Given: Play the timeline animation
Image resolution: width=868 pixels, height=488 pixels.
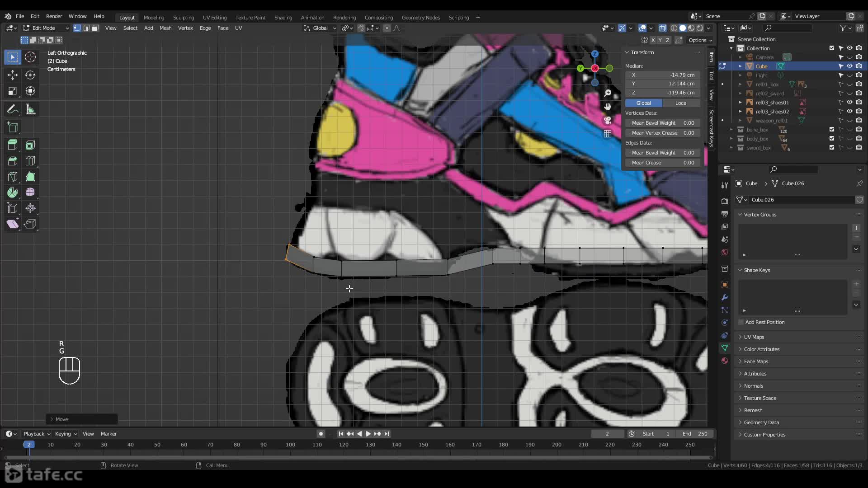Looking at the screenshot, I should click(x=368, y=434).
